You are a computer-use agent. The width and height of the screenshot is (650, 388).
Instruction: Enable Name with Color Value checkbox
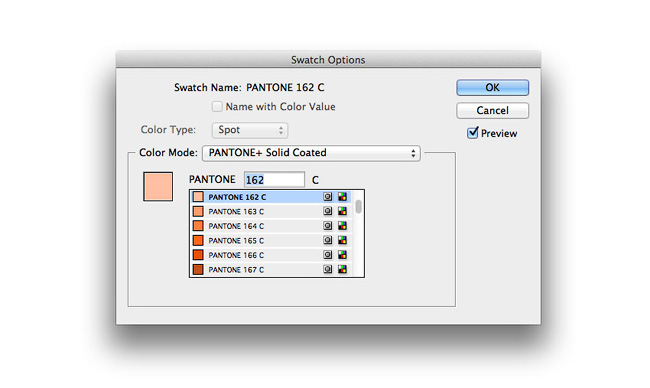click(x=217, y=107)
